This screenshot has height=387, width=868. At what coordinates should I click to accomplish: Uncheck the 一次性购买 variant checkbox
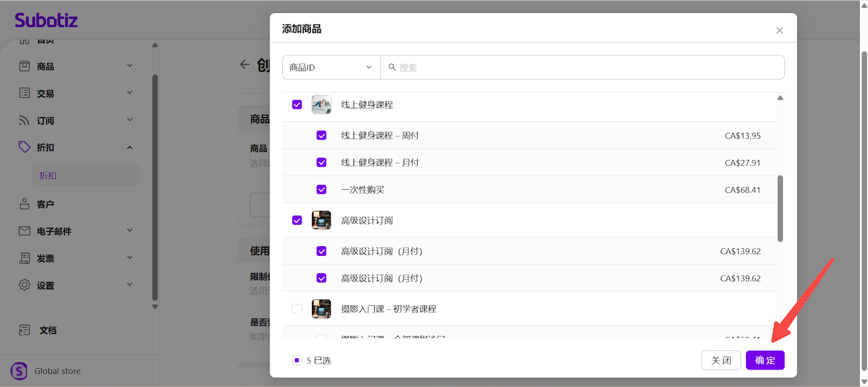[x=321, y=190]
